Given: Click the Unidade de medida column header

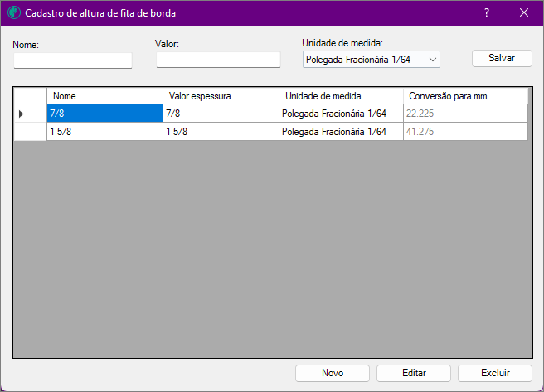Looking at the screenshot, I should pyautogui.click(x=341, y=96).
